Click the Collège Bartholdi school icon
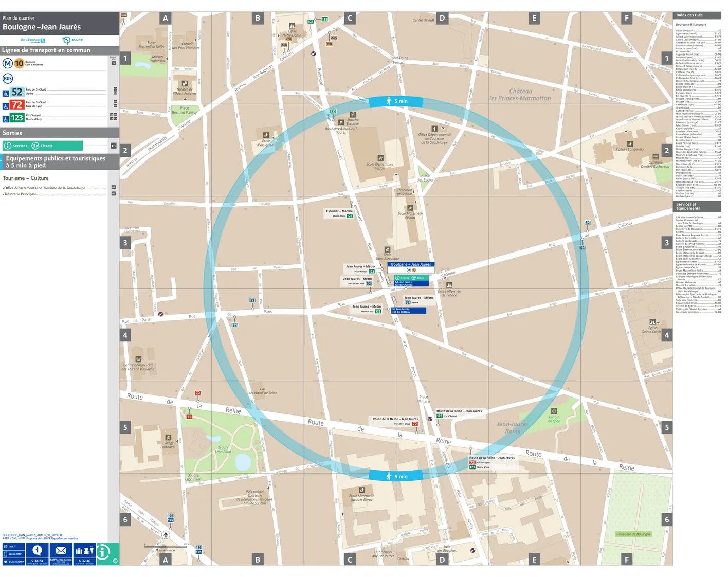Image resolution: width=728 pixels, height=577 pixels. (168, 437)
